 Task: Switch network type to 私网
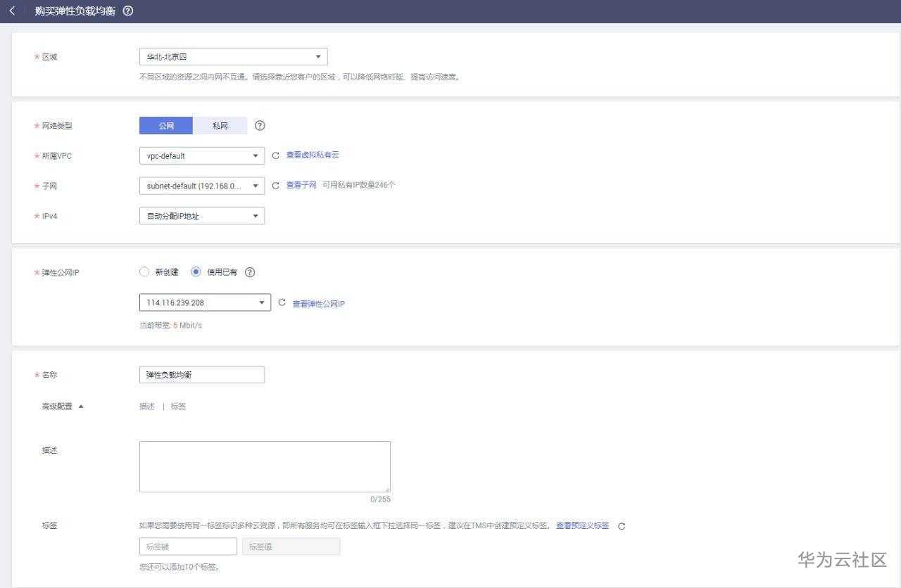(220, 125)
